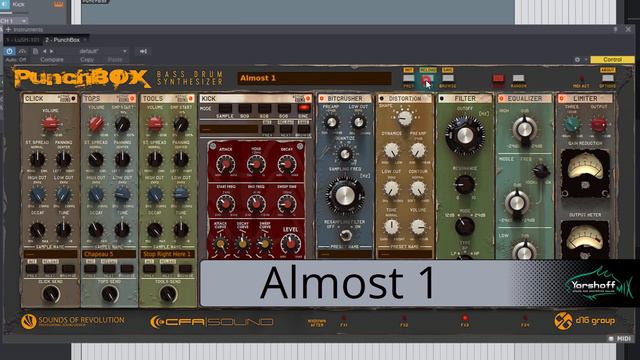Select SAMPLE kick mode button

point(225,108)
